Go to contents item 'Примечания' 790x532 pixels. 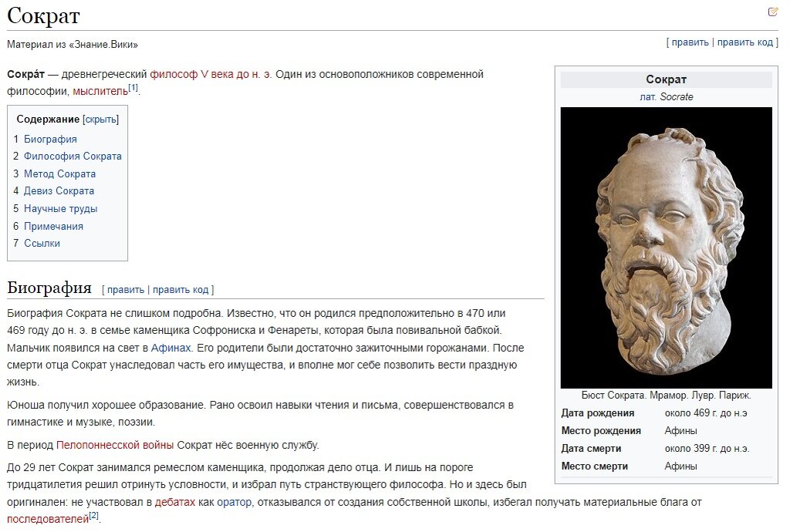(53, 226)
